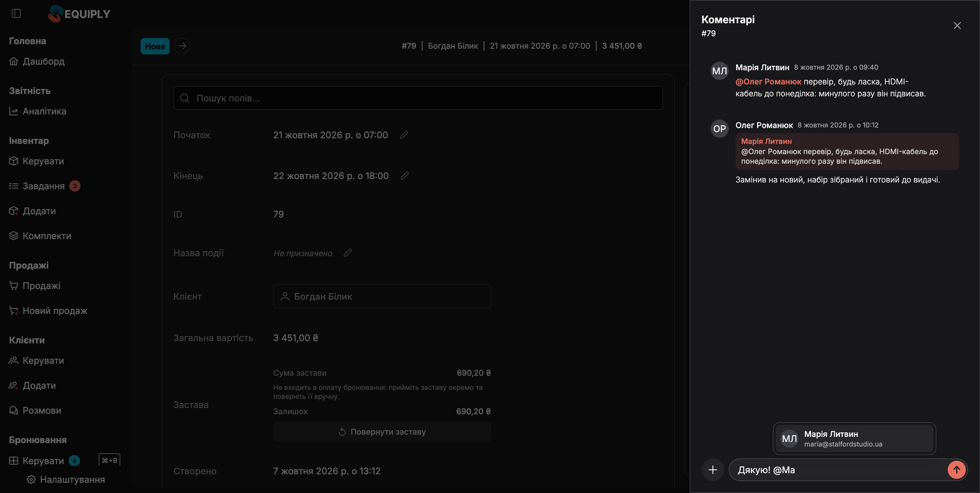Open Комплекти in sidebar

click(x=40, y=236)
